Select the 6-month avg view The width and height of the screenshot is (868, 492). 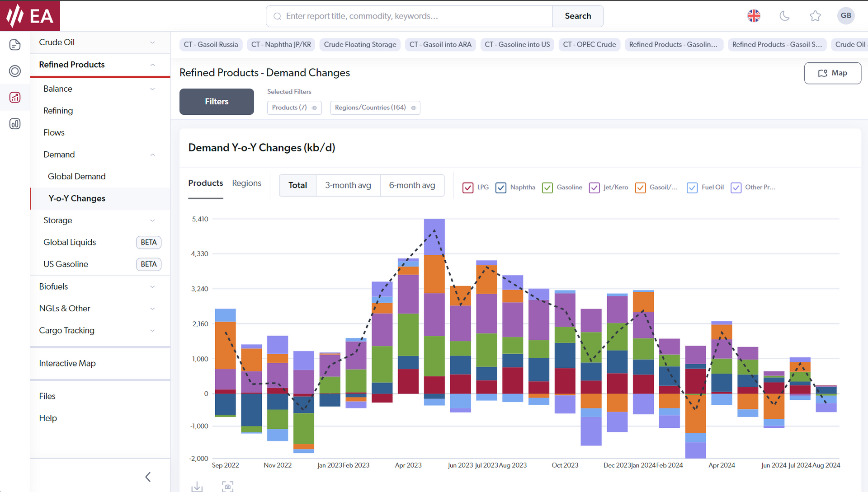(x=412, y=185)
